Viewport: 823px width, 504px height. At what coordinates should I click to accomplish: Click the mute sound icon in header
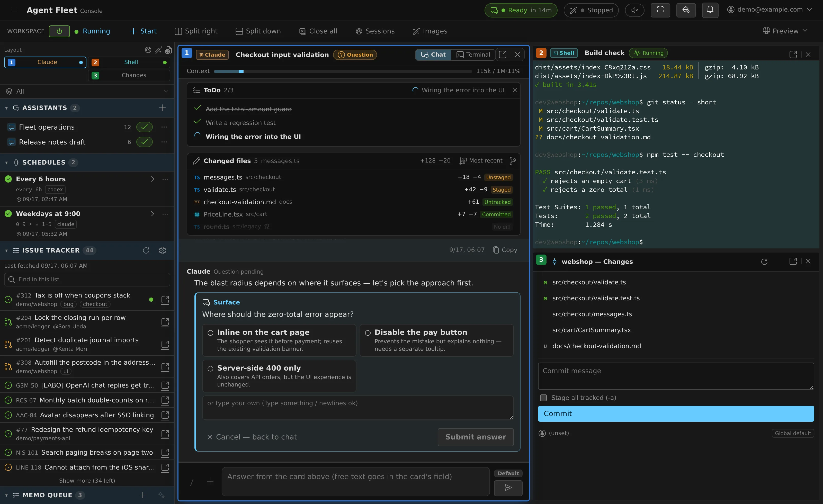tap(635, 10)
